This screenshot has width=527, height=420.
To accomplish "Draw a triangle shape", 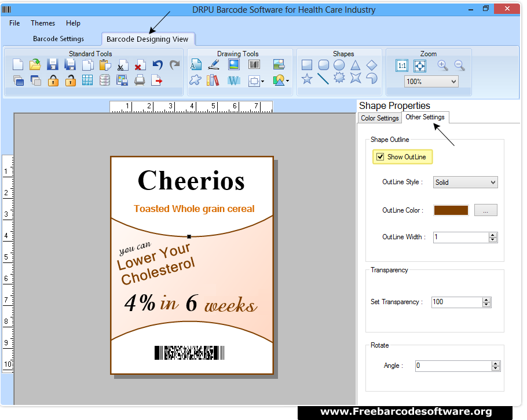I will 355,65.
